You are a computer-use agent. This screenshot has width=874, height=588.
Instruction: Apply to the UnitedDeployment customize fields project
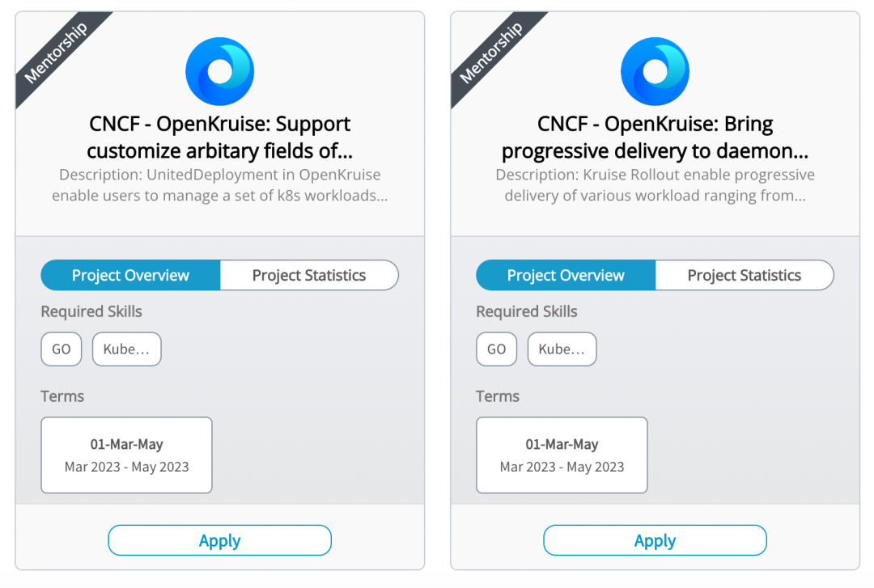(x=219, y=540)
